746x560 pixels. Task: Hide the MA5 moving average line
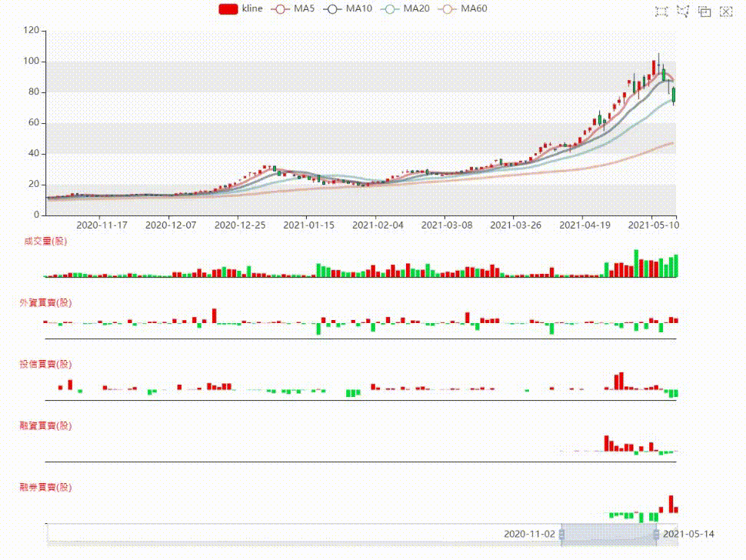[x=293, y=8]
